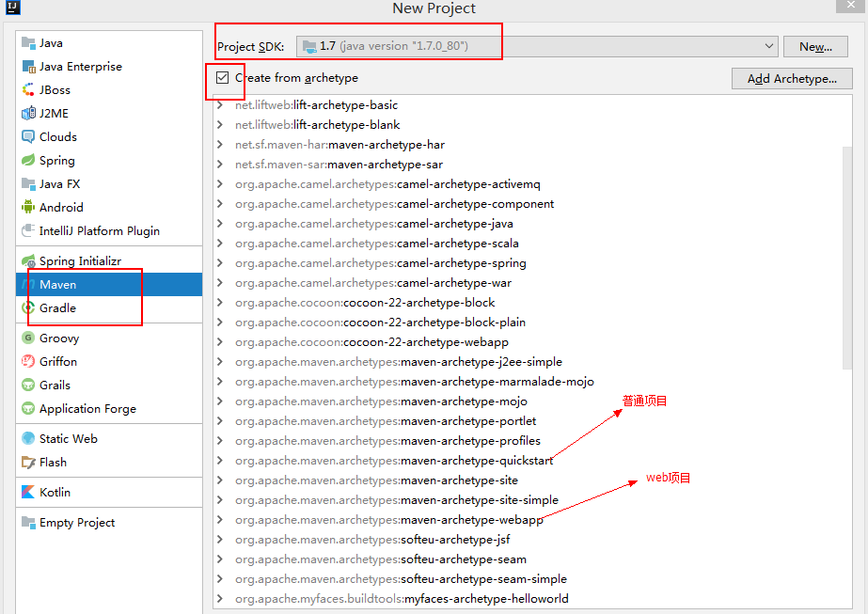Select maven-archetype-sar archetype
Image resolution: width=868 pixels, height=614 pixels.
coord(339,165)
